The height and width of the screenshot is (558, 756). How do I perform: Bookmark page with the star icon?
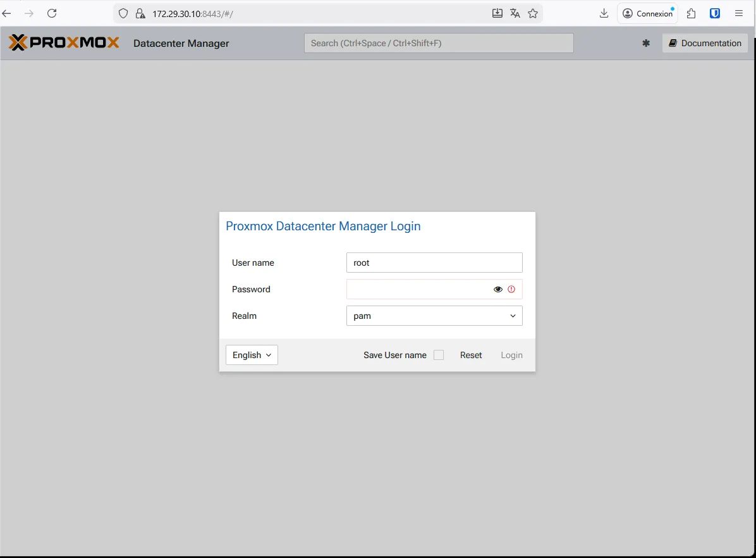pos(533,13)
